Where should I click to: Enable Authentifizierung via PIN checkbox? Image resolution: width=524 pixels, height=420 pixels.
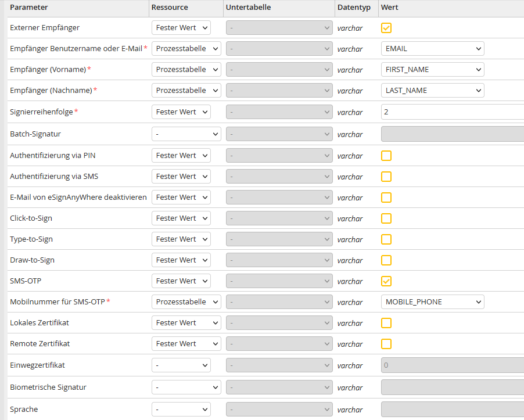pos(386,156)
